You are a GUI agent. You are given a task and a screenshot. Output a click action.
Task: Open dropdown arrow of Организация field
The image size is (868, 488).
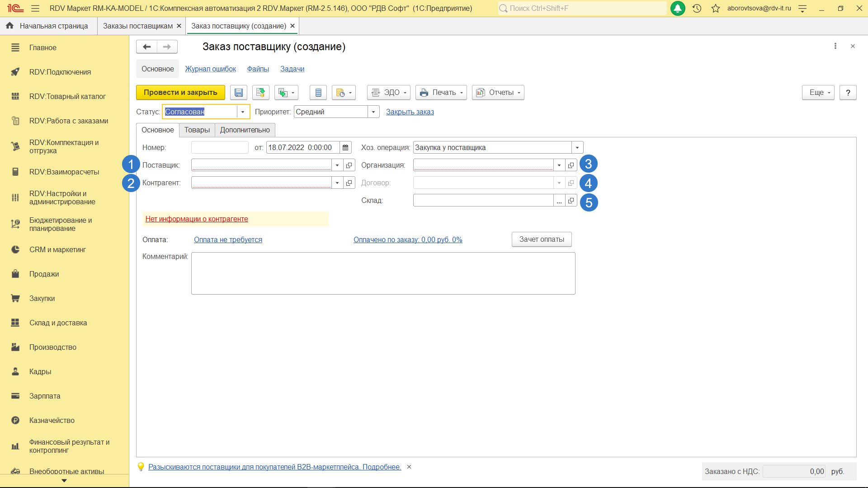(x=559, y=165)
